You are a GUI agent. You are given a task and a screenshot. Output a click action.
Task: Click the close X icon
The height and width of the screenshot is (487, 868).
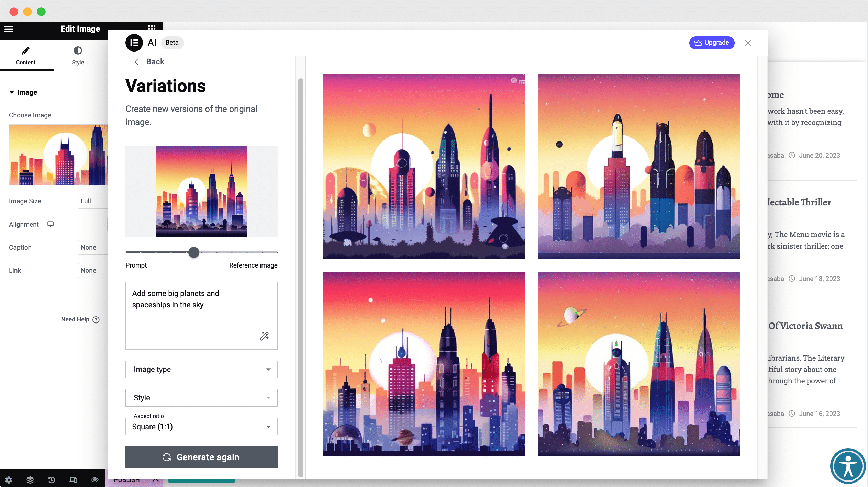pos(748,43)
